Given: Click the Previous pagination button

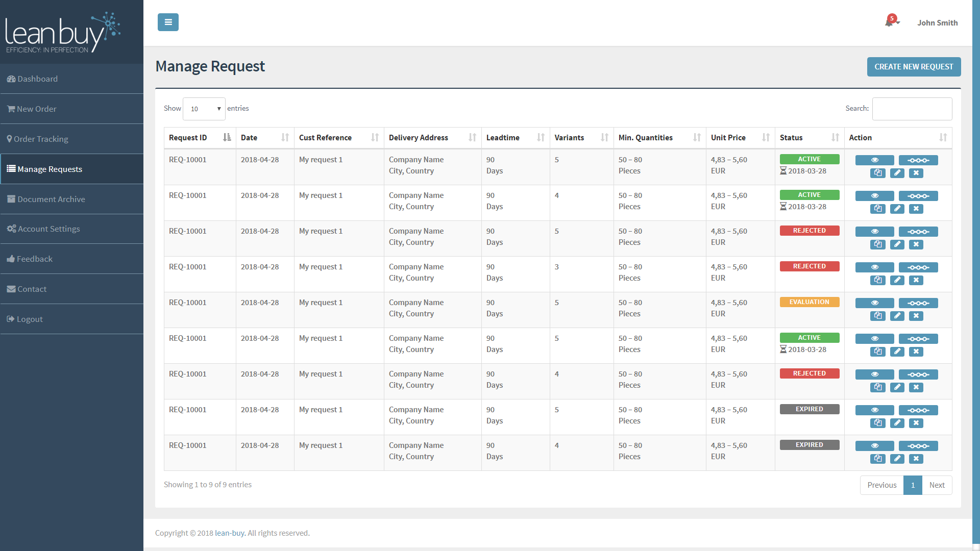Looking at the screenshot, I should [881, 485].
